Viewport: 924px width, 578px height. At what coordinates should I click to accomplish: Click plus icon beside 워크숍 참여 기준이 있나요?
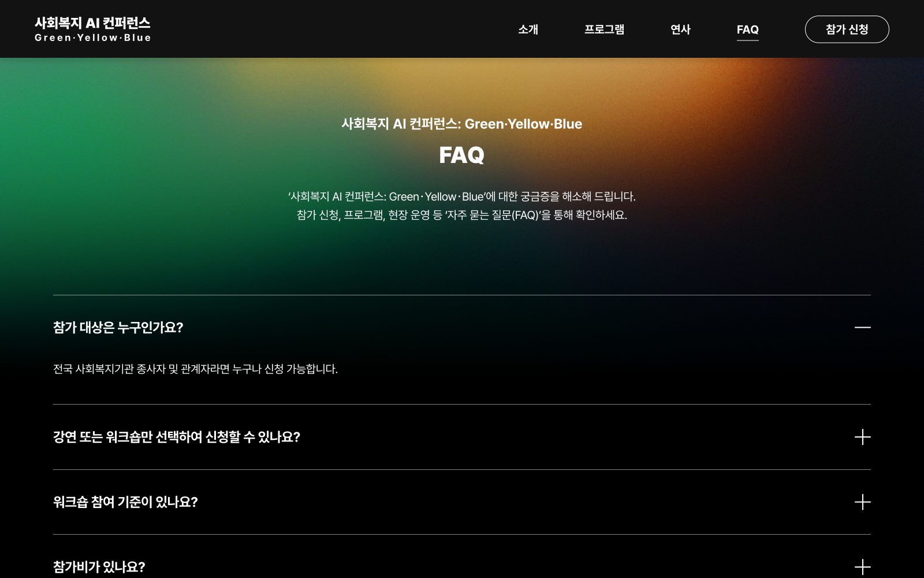[x=862, y=502]
